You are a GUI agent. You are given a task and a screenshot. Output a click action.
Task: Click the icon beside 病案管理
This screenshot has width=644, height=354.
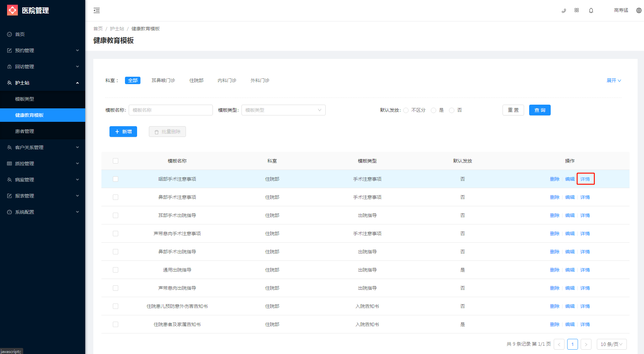point(9,180)
